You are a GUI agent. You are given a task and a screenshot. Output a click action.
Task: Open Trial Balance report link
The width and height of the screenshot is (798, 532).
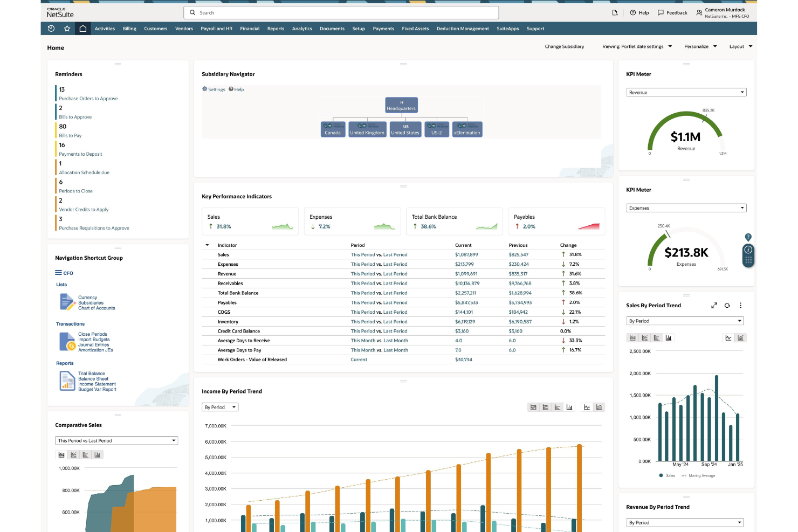point(92,374)
